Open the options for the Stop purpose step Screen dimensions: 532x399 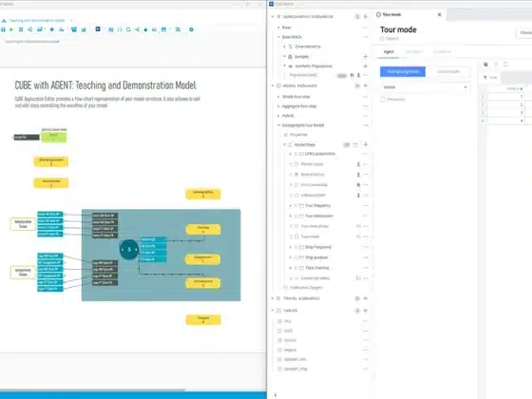(x=366, y=257)
